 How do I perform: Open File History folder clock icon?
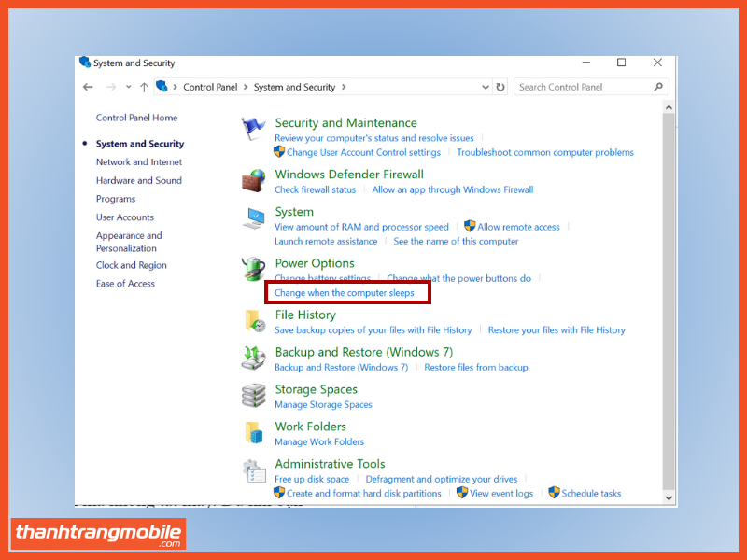pos(254,320)
